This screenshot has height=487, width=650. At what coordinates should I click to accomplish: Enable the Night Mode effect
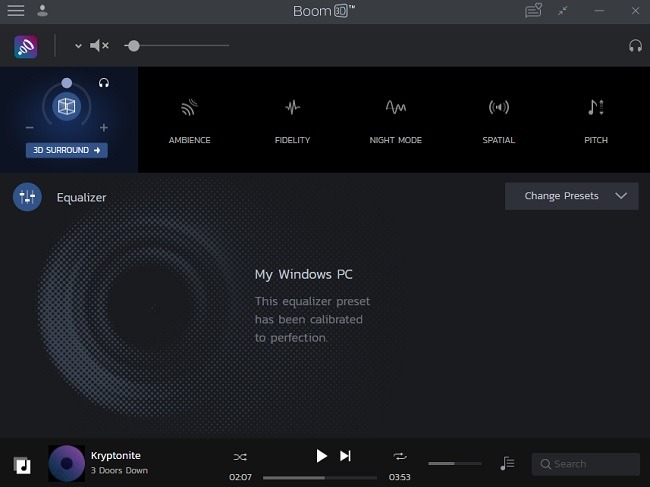click(x=396, y=107)
